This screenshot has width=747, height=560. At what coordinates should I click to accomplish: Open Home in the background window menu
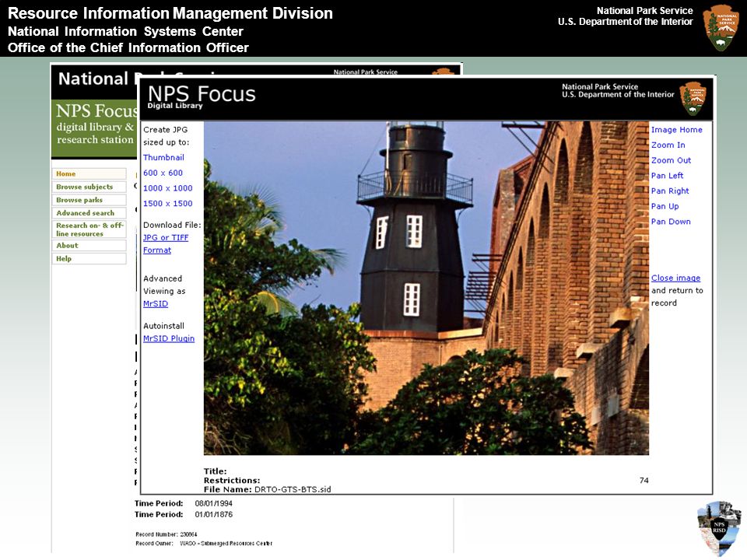click(x=89, y=173)
